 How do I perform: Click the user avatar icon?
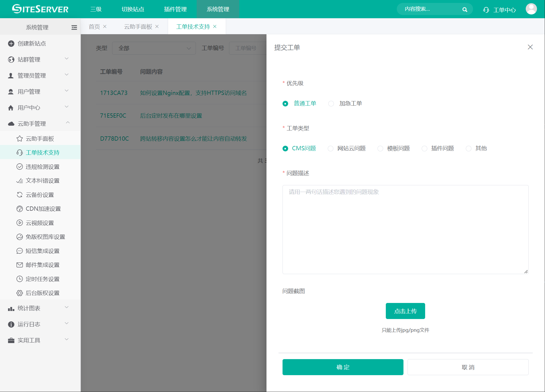click(x=531, y=9)
